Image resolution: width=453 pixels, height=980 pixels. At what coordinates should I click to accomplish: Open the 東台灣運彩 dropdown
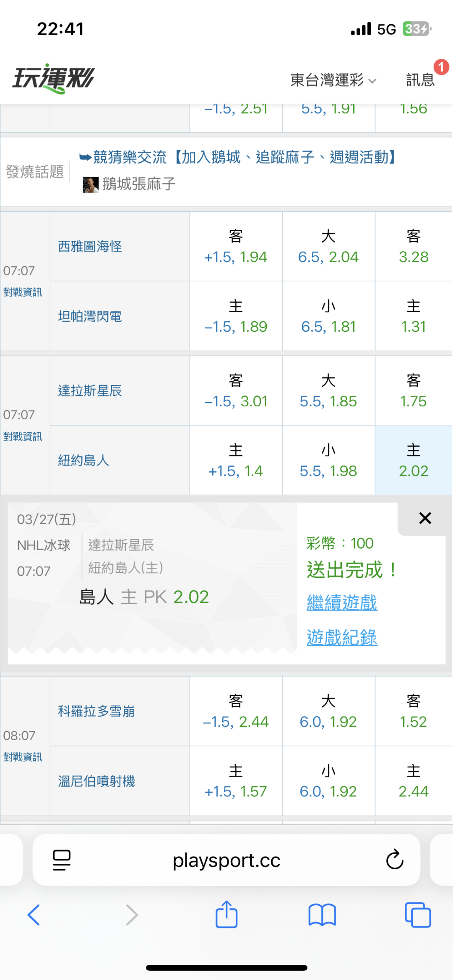[x=333, y=80]
